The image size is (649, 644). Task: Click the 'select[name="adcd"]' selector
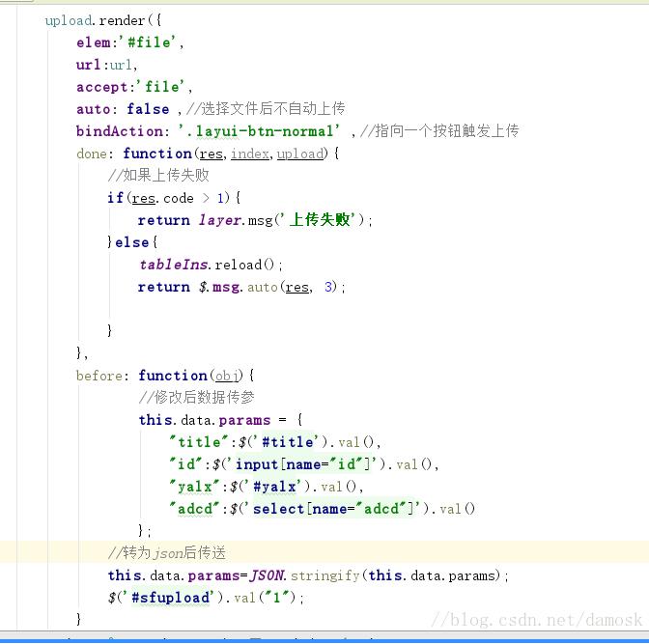point(330,509)
